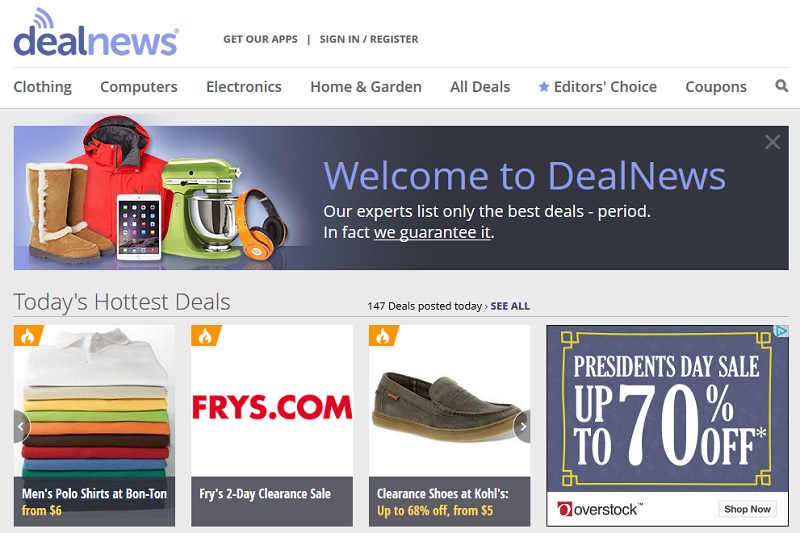Show previous deals with left carousel arrow
800x533 pixels.
[x=21, y=426]
